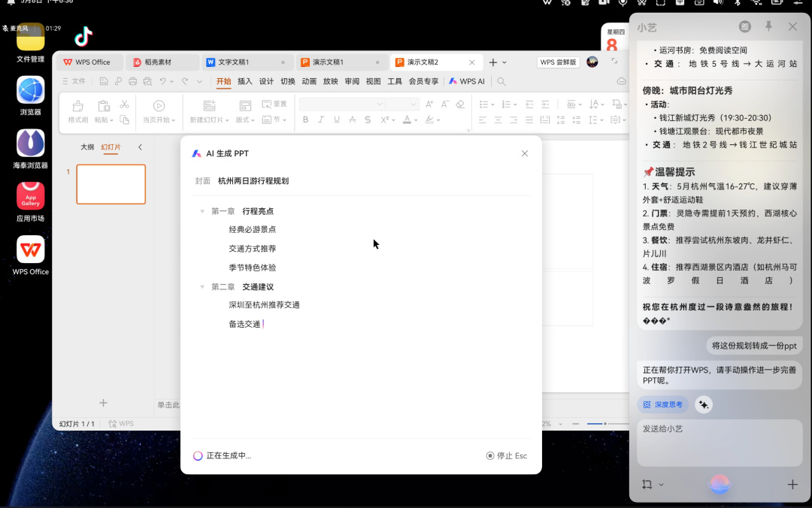Viewport: 812px width, 508px height.
Task: Open the 设计 ribbon tab
Action: (266, 81)
